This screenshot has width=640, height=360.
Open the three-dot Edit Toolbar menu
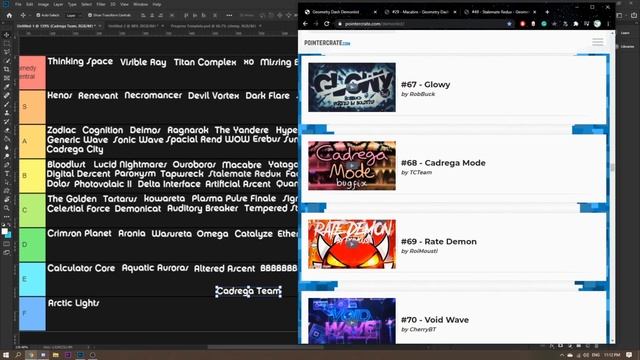tap(7, 216)
